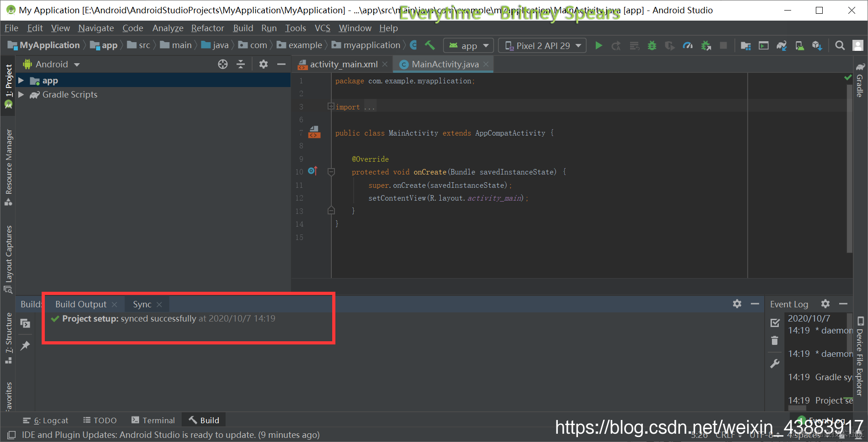The width and height of the screenshot is (868, 442).
Task: Click the overriding method gutter icon on line 10
Action: coord(313,171)
